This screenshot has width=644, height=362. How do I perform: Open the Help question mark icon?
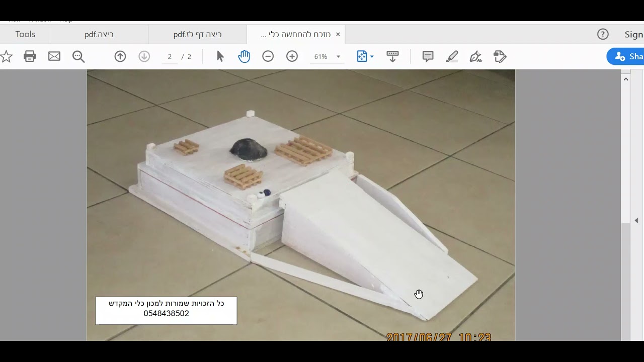click(x=603, y=34)
